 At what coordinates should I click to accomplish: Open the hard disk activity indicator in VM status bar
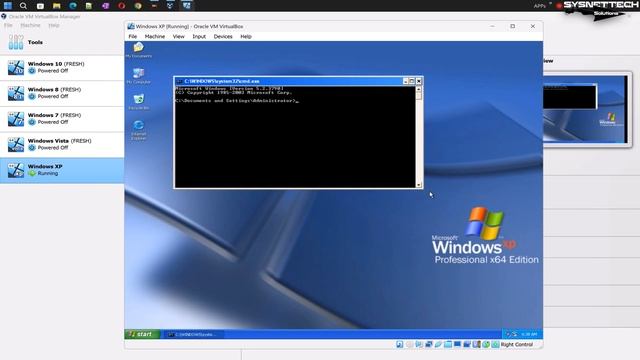coord(400,344)
